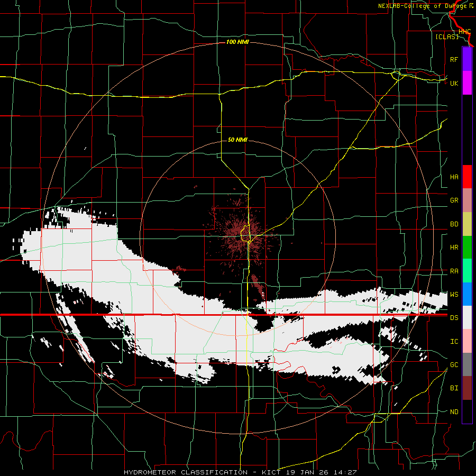
Task: Click the RF legend label
Action: (x=454, y=59)
